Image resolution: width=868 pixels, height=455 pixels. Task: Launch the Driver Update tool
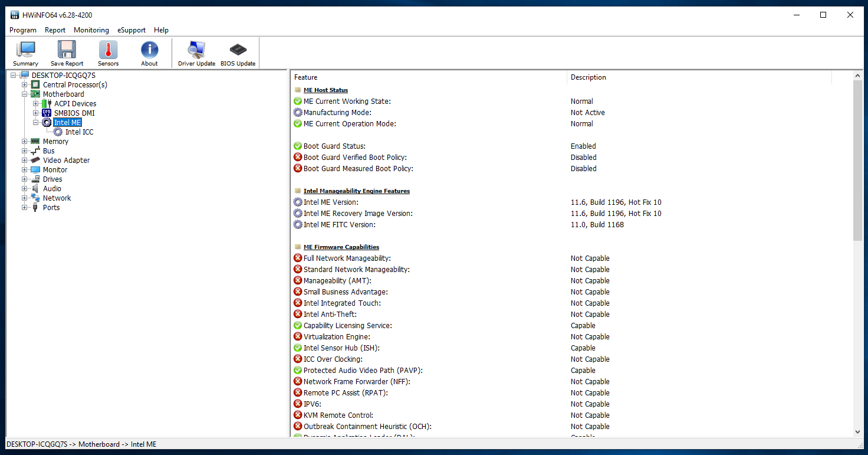[196, 53]
